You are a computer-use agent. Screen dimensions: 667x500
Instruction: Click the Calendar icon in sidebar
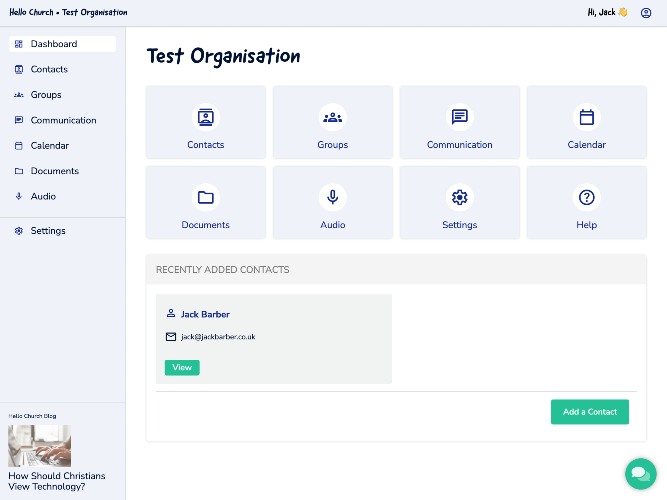click(x=19, y=146)
